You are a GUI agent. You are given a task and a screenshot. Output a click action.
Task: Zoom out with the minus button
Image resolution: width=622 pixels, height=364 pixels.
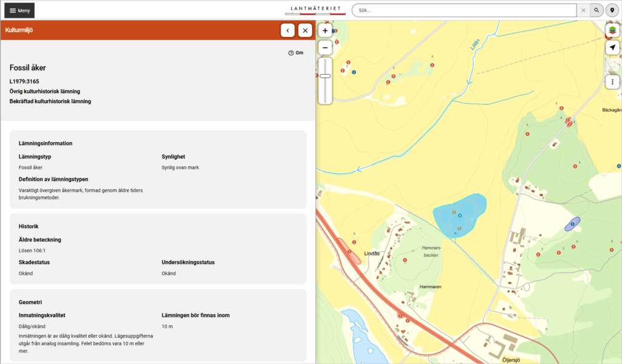click(x=325, y=47)
